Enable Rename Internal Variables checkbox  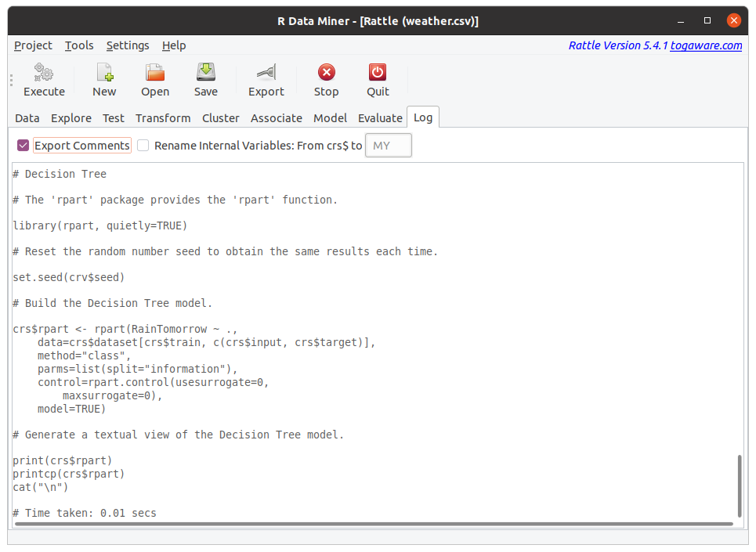pos(143,146)
